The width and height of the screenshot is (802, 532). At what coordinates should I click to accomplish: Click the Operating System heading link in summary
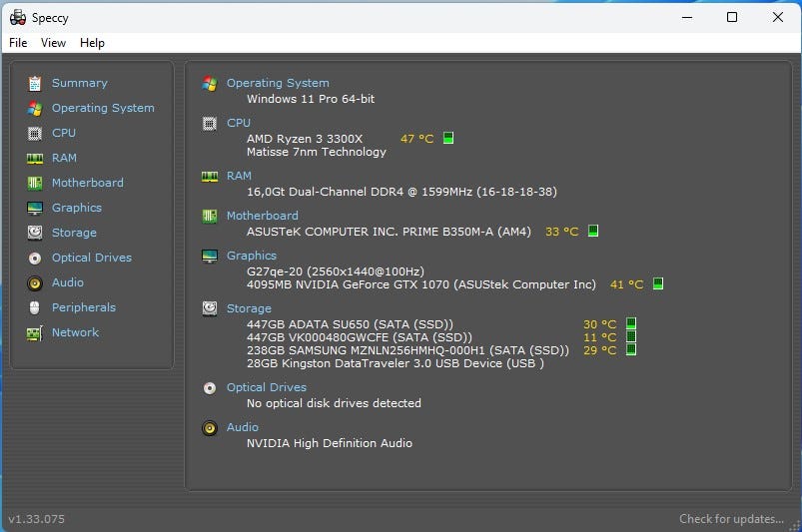coord(278,83)
